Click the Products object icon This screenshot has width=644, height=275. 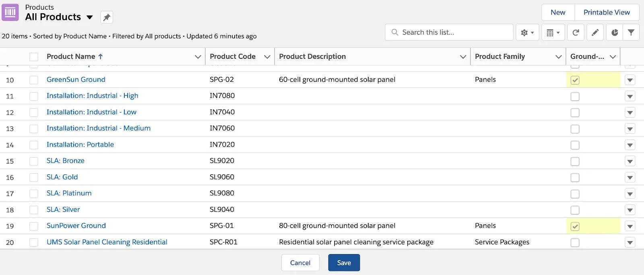(10, 12)
